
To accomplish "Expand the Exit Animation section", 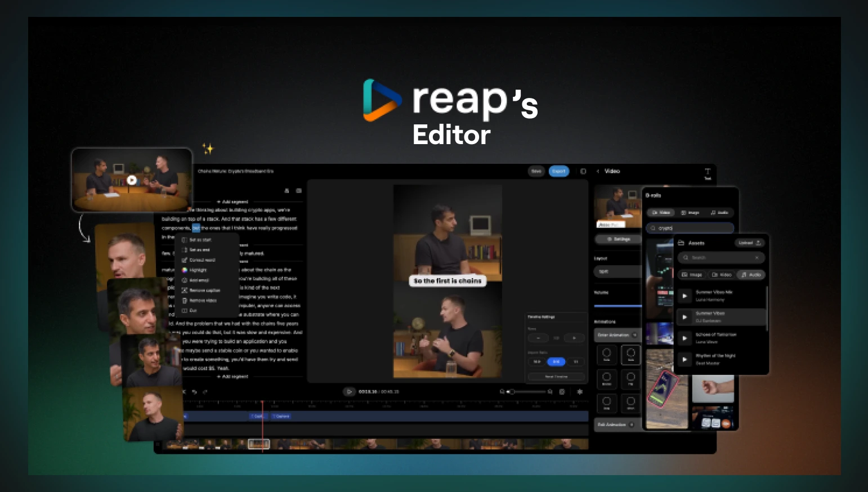I will point(618,425).
